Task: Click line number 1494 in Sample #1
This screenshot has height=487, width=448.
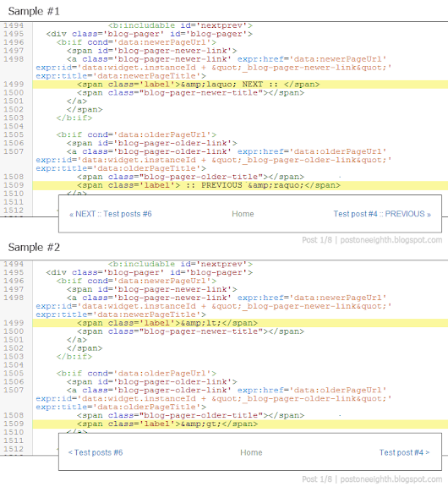Action: (x=14, y=25)
